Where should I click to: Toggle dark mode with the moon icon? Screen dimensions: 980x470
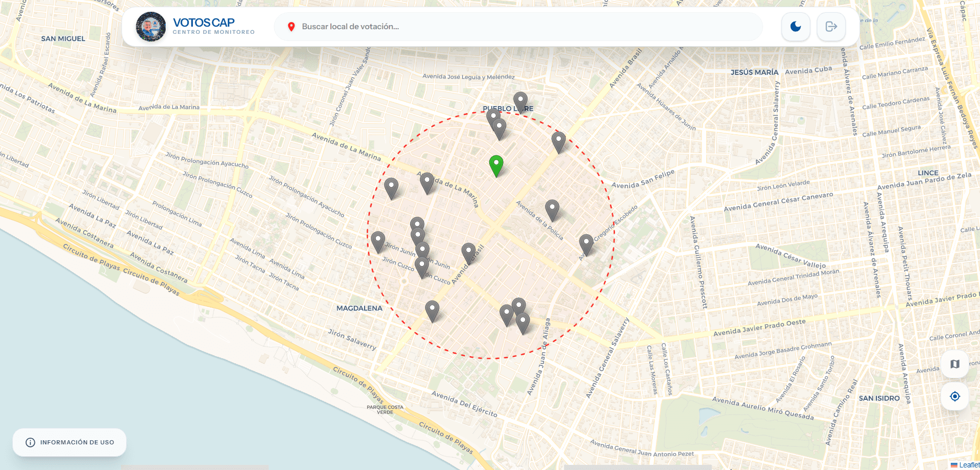[x=795, y=27]
